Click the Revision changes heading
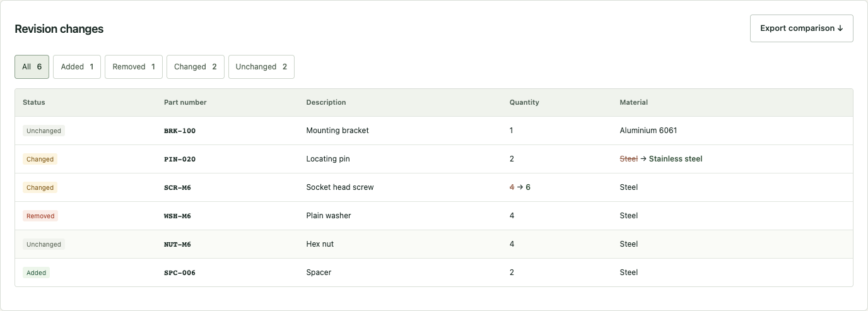 pos(59,29)
